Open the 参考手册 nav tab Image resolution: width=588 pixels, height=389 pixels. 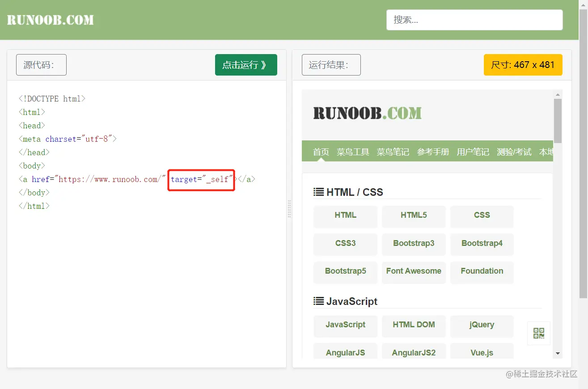tap(433, 152)
